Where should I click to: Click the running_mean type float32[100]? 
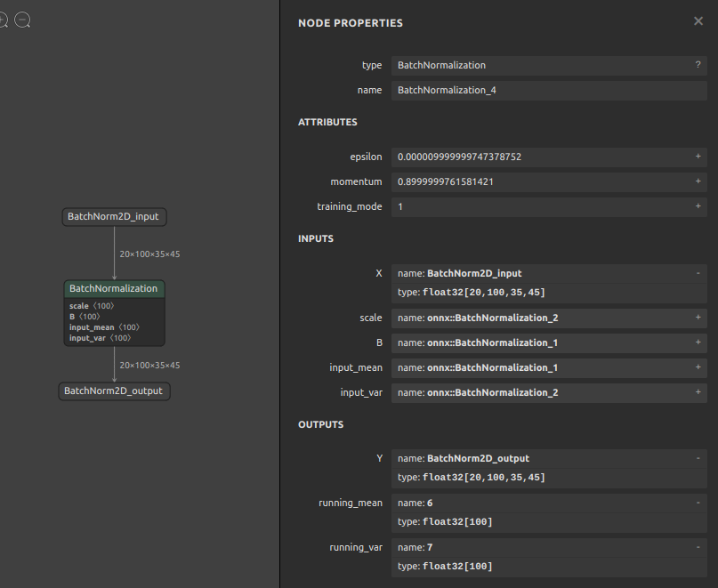click(457, 521)
